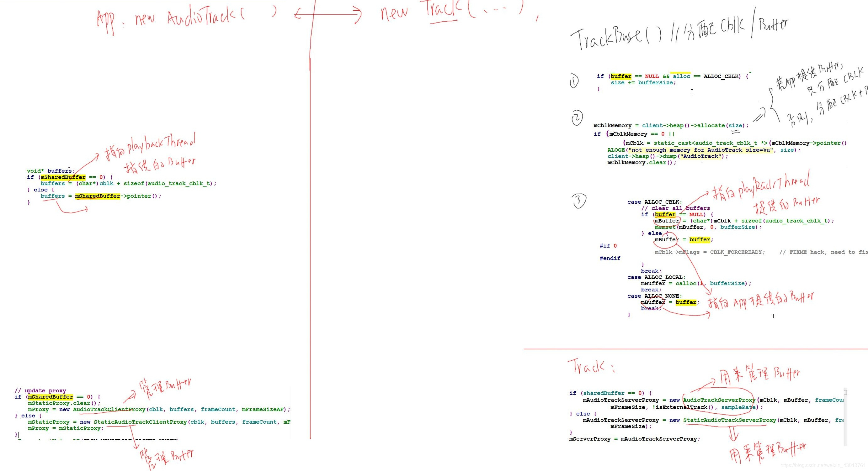Click the 'new AudioTrackClientProxy' code line
Screen dimensions: 868x471
click(159, 409)
